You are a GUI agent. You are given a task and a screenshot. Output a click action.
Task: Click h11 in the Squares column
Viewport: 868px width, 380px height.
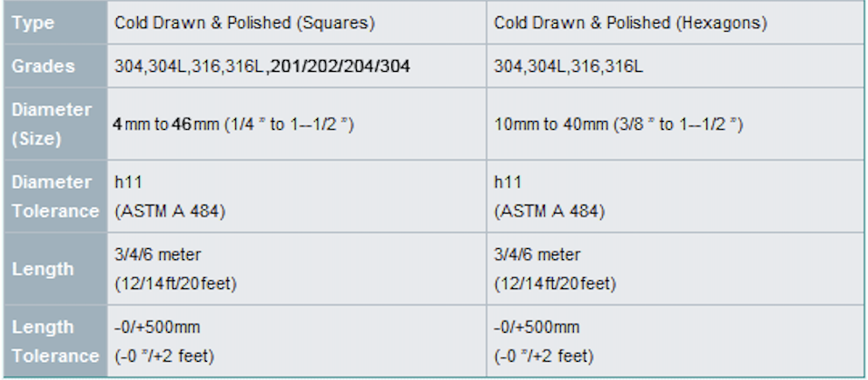point(127,182)
